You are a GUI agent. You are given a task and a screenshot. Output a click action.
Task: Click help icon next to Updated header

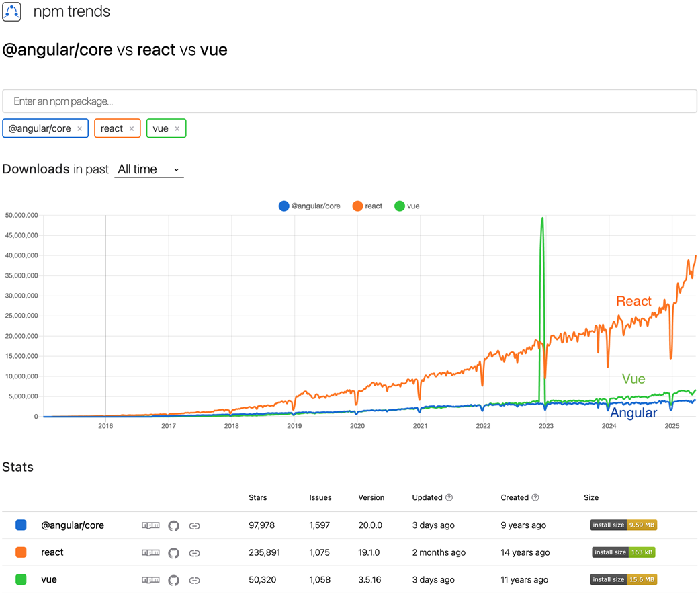(449, 498)
